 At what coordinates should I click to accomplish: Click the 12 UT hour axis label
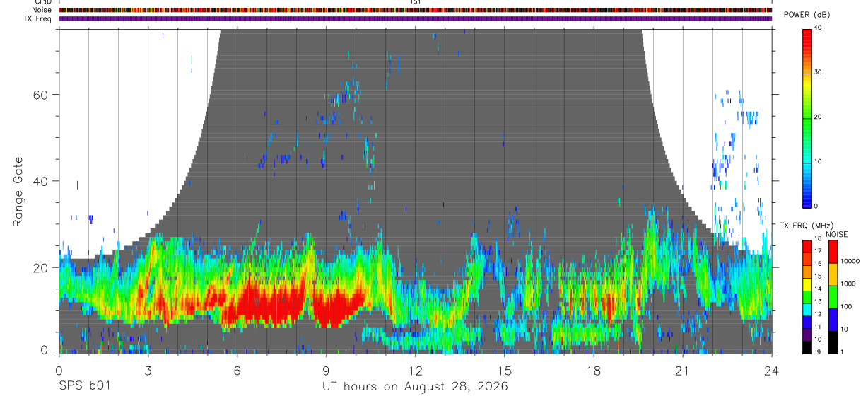(415, 371)
